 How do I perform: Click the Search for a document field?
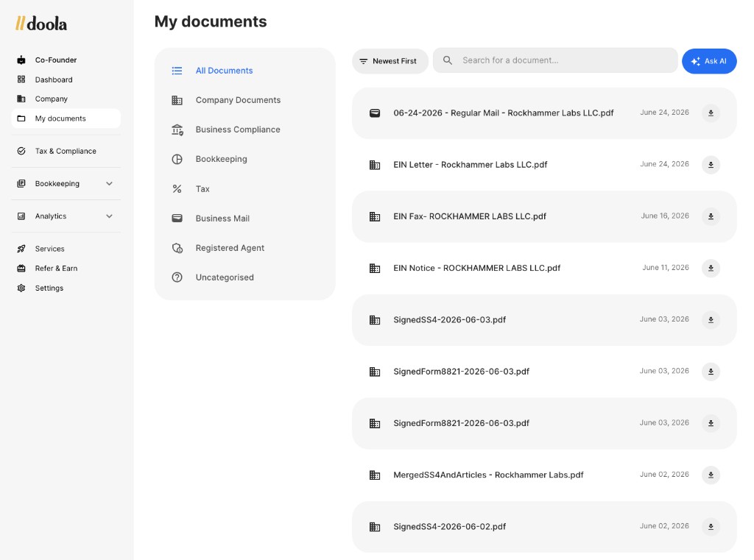pos(555,60)
